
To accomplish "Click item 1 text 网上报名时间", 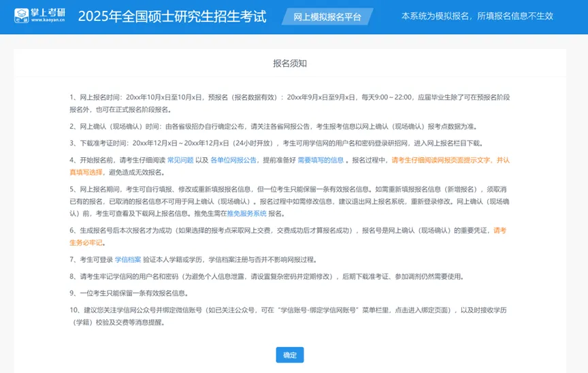I will (100, 97).
